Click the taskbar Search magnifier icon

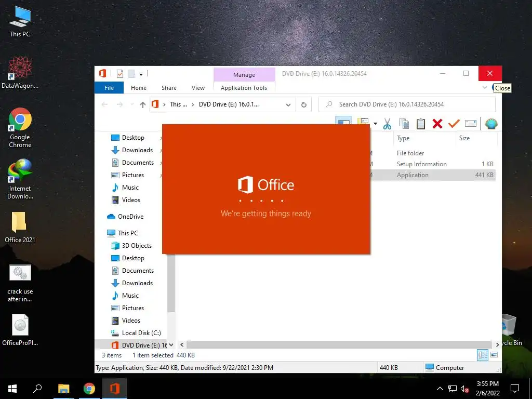[x=37, y=389]
